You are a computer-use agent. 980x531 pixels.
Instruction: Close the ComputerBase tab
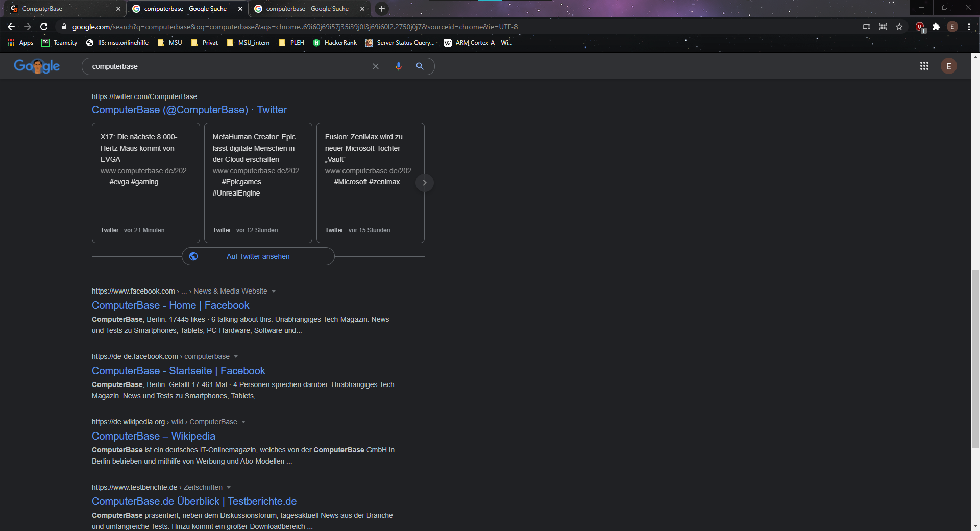tap(118, 9)
